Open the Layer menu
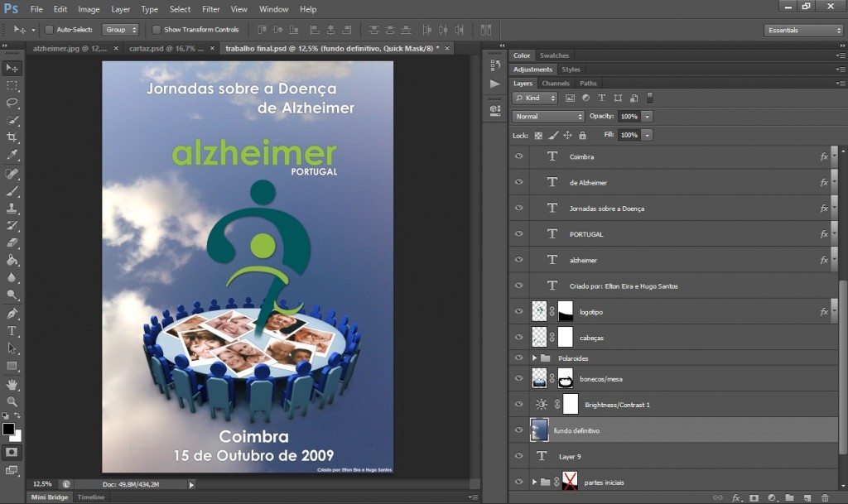 (120, 9)
